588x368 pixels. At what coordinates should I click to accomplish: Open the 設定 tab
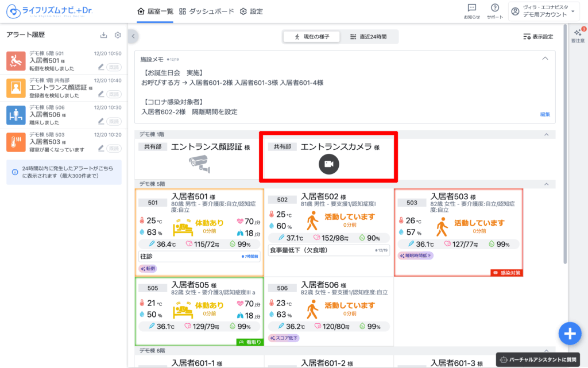[x=251, y=11]
